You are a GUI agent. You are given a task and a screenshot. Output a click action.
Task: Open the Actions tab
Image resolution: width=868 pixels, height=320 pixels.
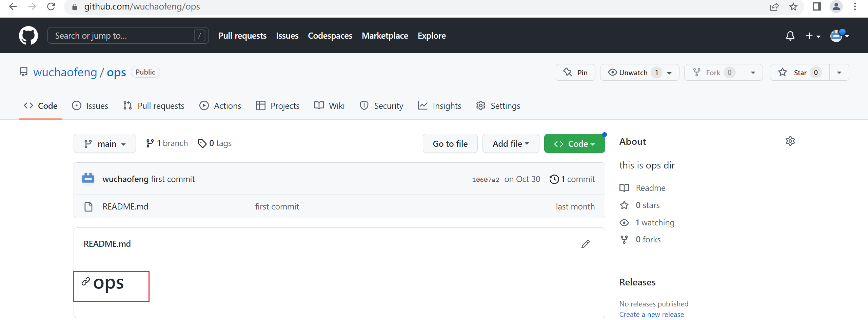[220, 106]
